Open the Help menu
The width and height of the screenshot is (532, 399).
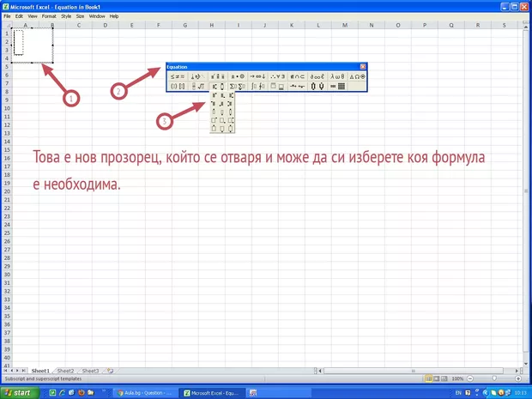tap(114, 16)
